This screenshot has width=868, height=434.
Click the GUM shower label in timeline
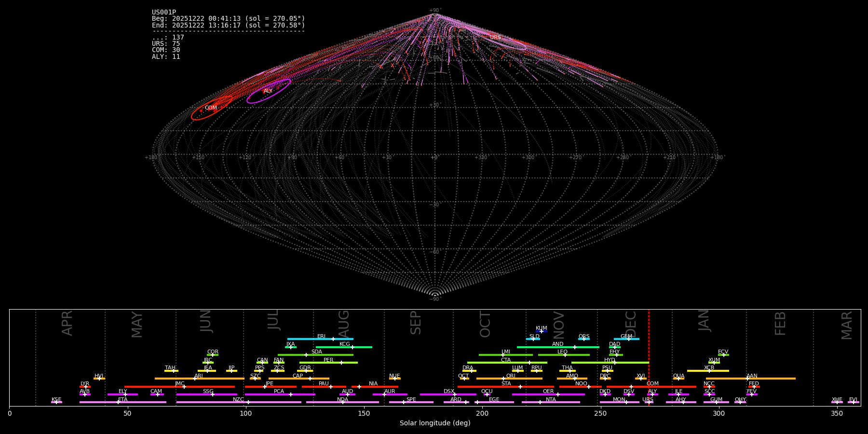(x=716, y=400)
